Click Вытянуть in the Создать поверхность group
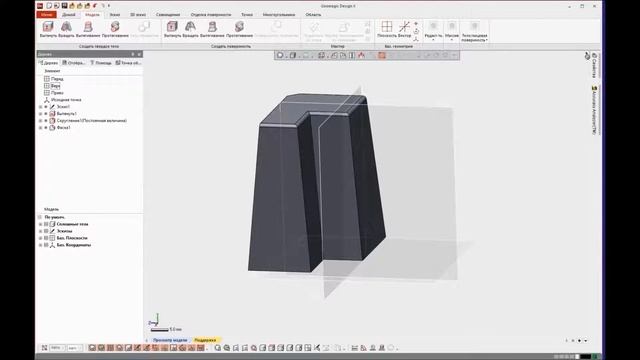Viewport: 640px width, 360px height. coord(172,30)
